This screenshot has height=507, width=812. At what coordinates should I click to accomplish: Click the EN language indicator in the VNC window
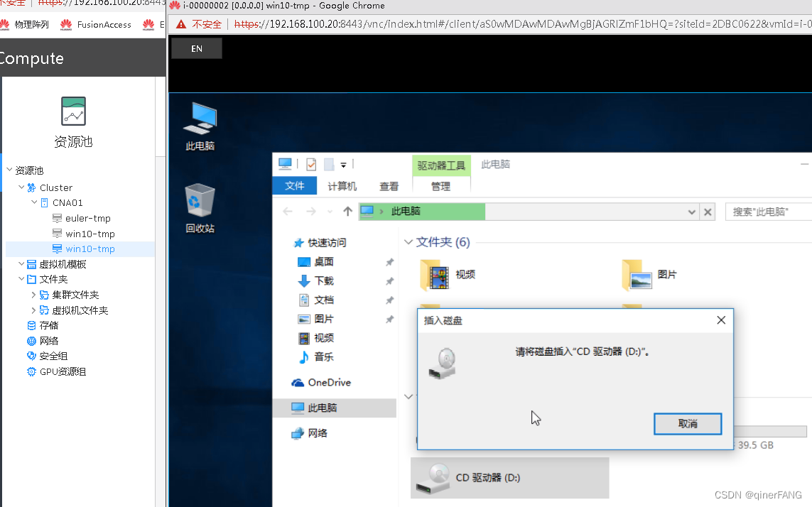(196, 48)
